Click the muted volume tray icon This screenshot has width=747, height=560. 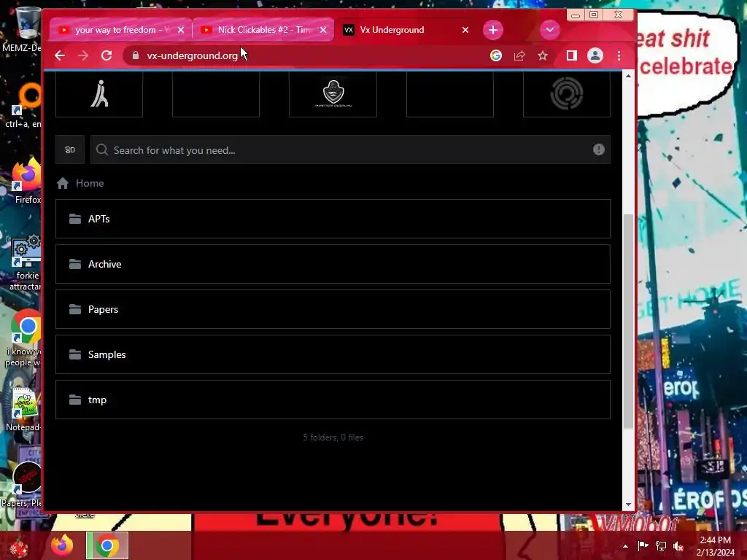[x=678, y=546]
